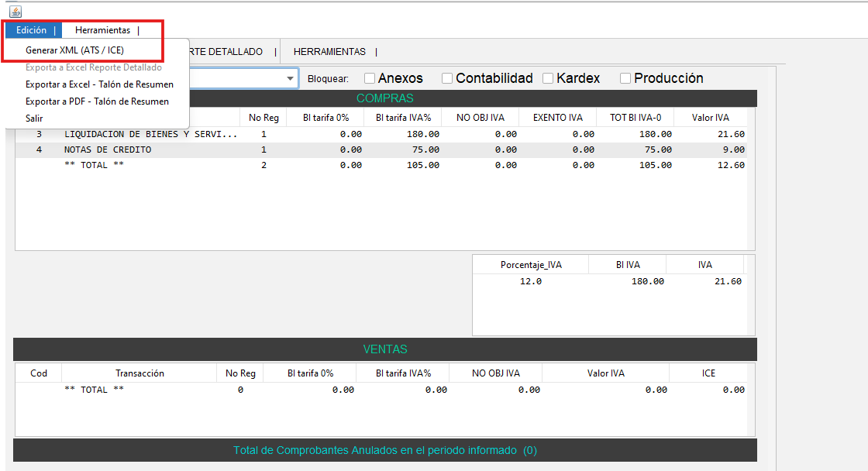The width and height of the screenshot is (868, 471).
Task: Choose Exportar a PDF - Talón de Resumen
Action: coord(97,101)
